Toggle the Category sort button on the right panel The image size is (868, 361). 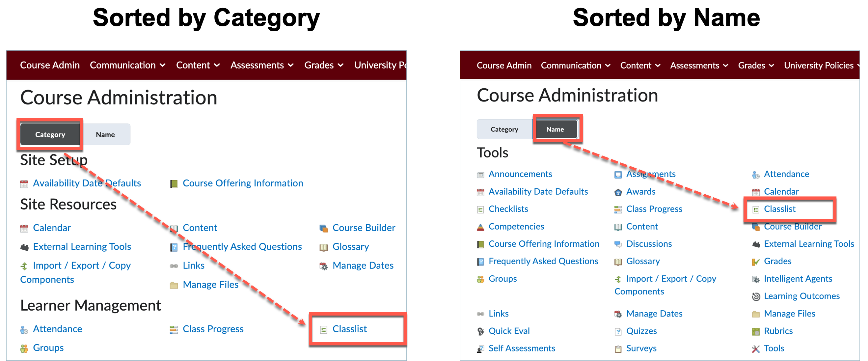(504, 129)
